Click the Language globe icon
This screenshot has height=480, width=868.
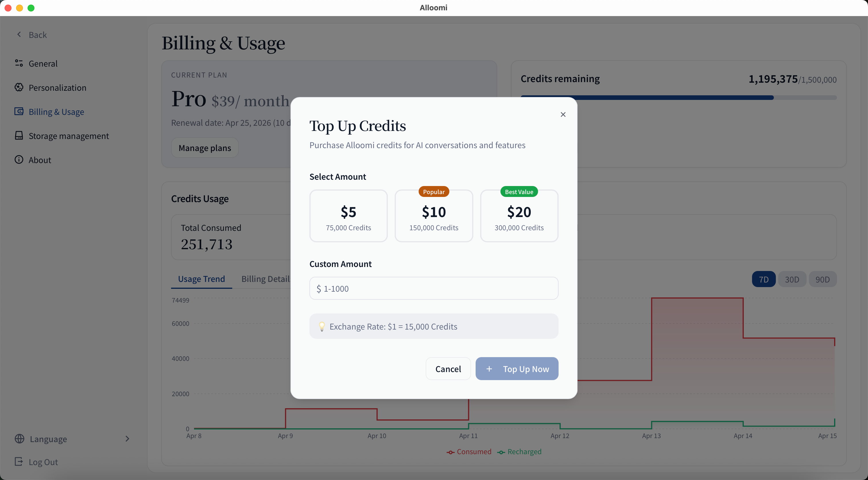[20, 439]
